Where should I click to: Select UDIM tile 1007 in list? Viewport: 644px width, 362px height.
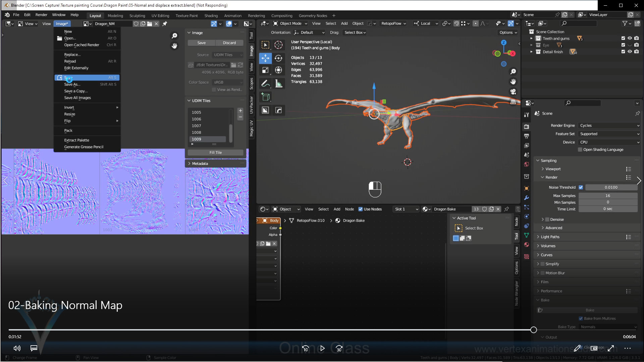point(208,126)
